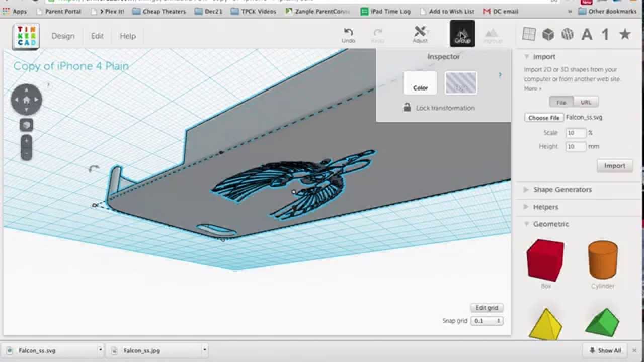Click the Choose File button

pyautogui.click(x=544, y=117)
